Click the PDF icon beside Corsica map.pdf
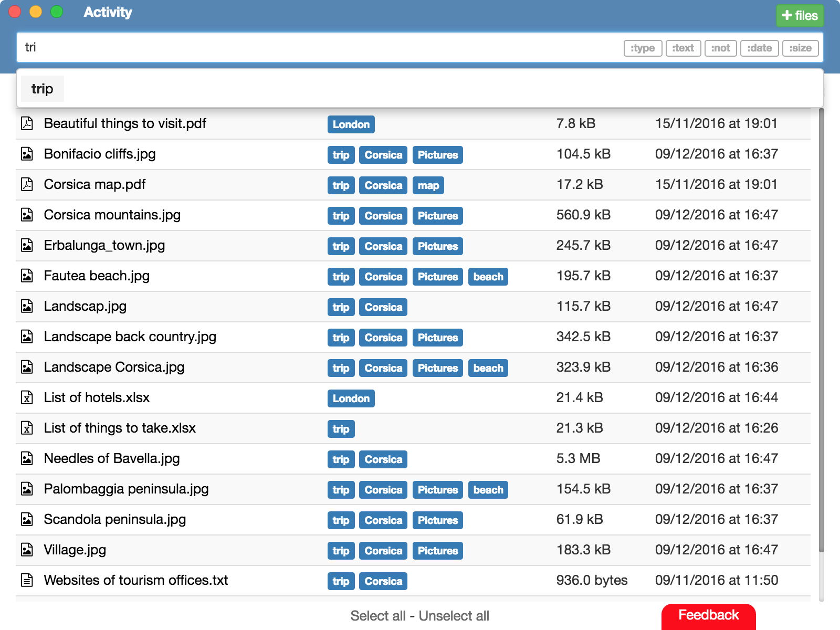Image resolution: width=840 pixels, height=630 pixels. coord(27,184)
